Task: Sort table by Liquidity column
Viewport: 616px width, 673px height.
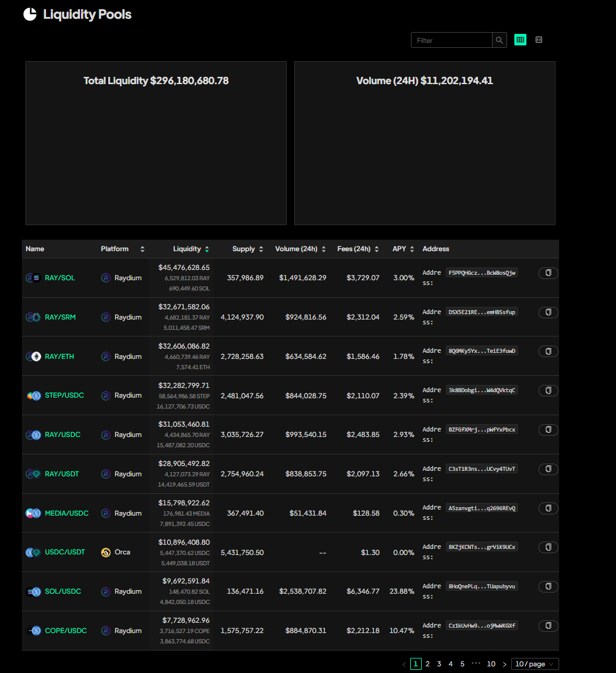Action: click(x=207, y=249)
